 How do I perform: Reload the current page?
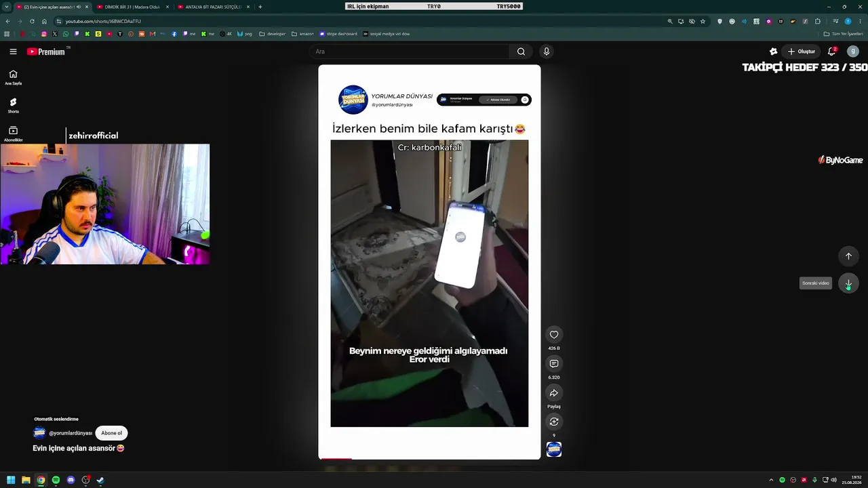pos(32,21)
